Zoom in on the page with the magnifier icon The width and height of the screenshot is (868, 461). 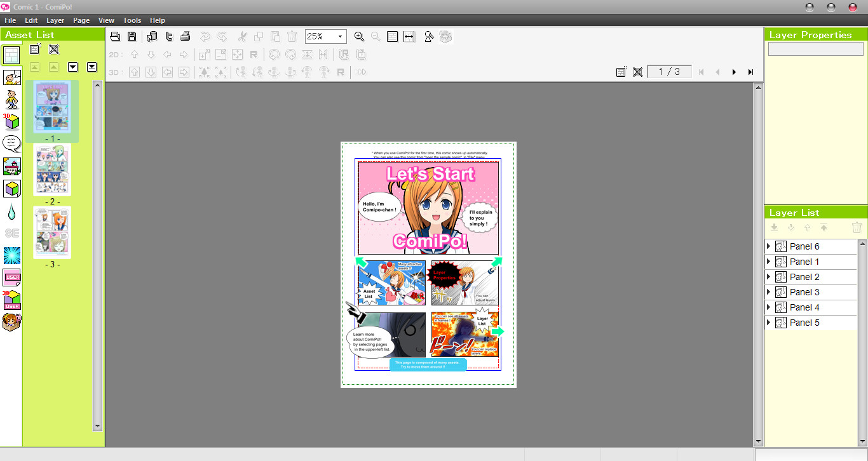click(x=359, y=36)
